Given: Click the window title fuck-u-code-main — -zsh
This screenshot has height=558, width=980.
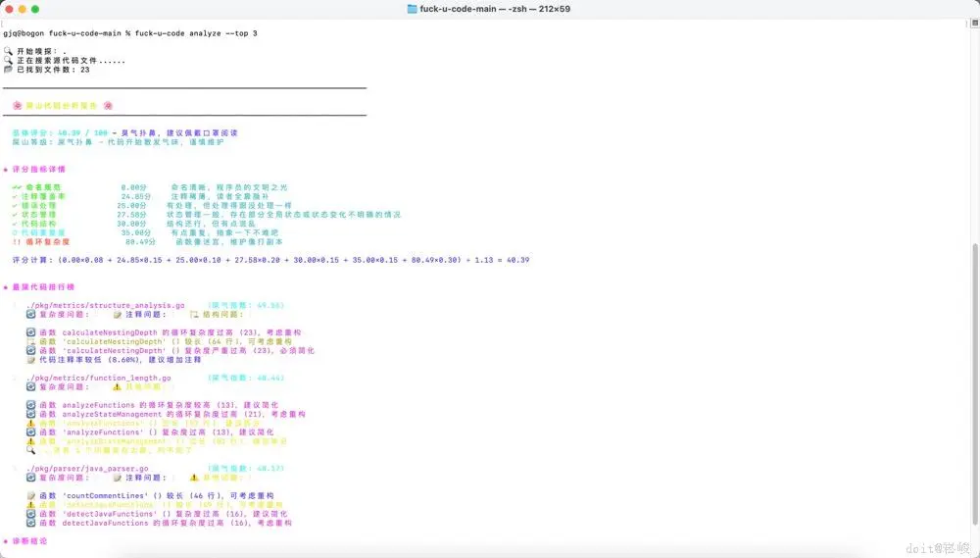Looking at the screenshot, I should pos(495,9).
